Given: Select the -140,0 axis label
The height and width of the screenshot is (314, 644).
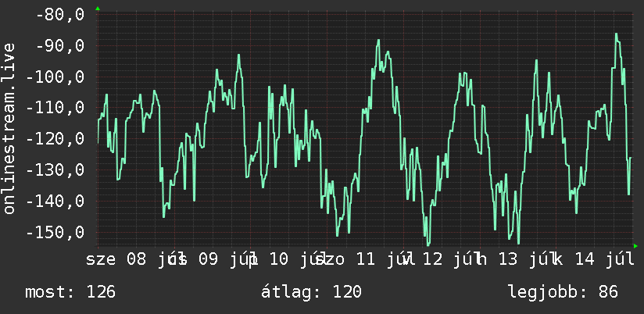Looking at the screenshot, I should click(55, 201).
